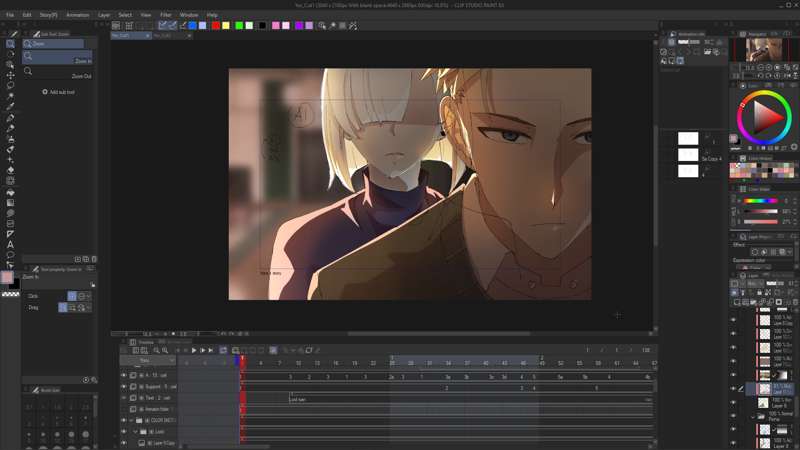Select the Auto select magic wand tool
Viewport: 800px width, 450px height.
(10, 96)
